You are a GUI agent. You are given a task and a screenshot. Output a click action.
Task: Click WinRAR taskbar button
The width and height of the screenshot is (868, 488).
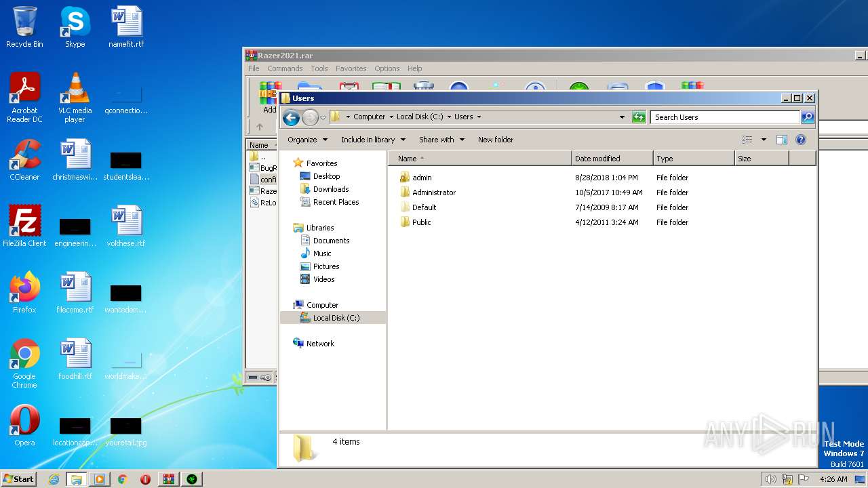(168, 479)
